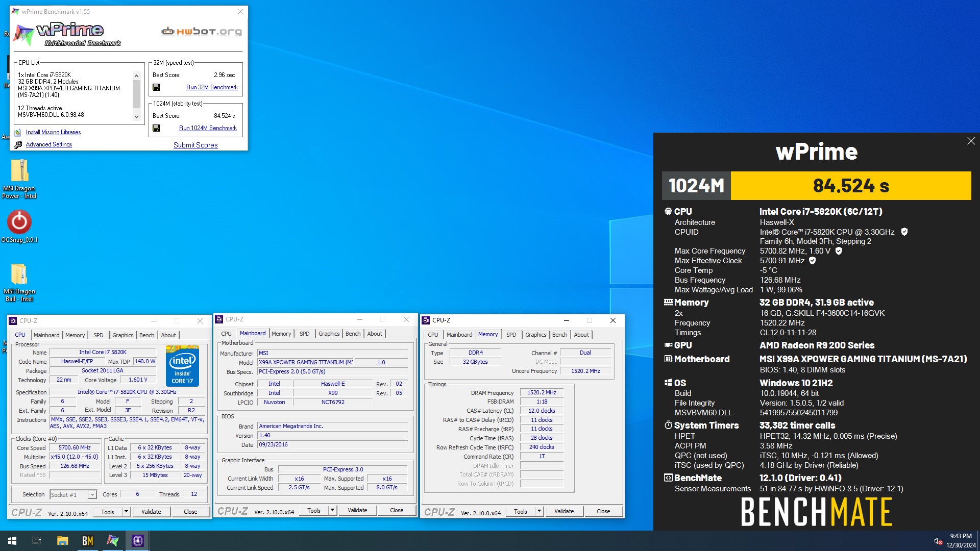
Task: Open the Socket #1 selection dropdown
Action: [x=73, y=494]
